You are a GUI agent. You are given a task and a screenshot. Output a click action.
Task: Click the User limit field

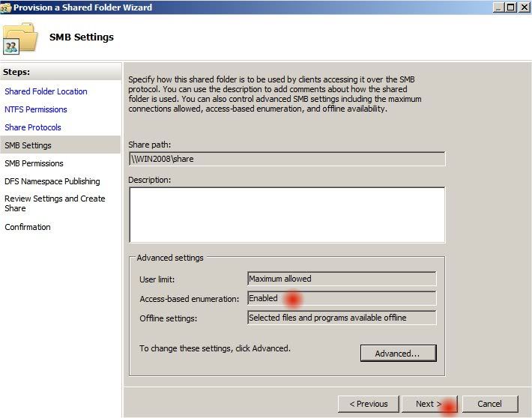point(342,279)
